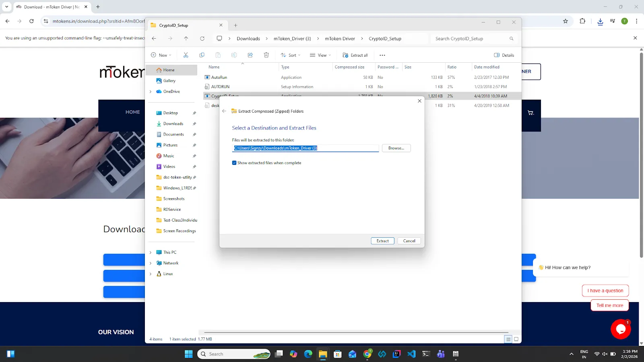Add a new Explorer tab
This screenshot has width=644, height=362.
235,25
